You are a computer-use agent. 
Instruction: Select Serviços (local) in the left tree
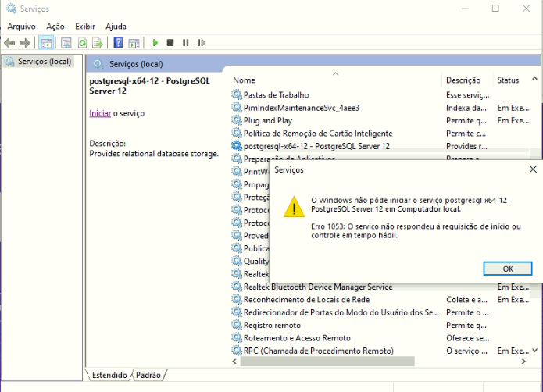pos(44,62)
